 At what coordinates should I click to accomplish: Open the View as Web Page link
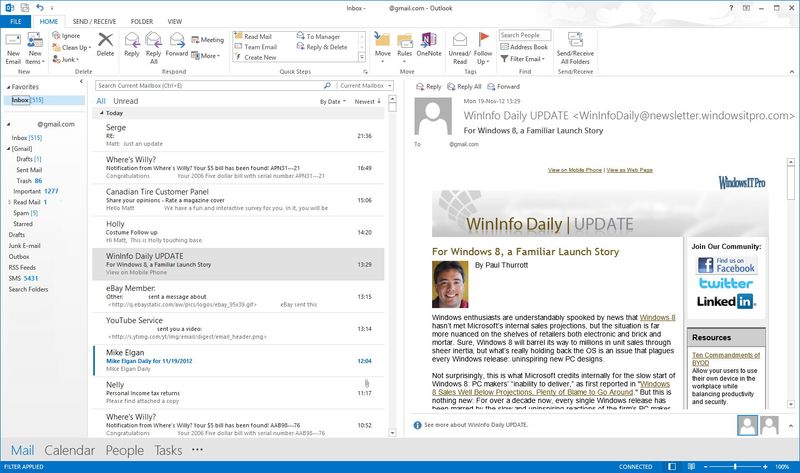tap(629, 170)
